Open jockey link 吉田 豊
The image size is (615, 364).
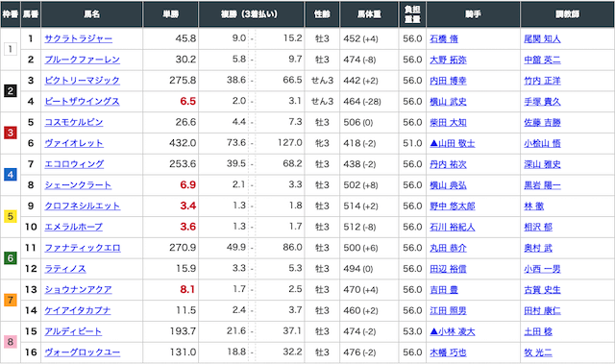click(x=444, y=290)
